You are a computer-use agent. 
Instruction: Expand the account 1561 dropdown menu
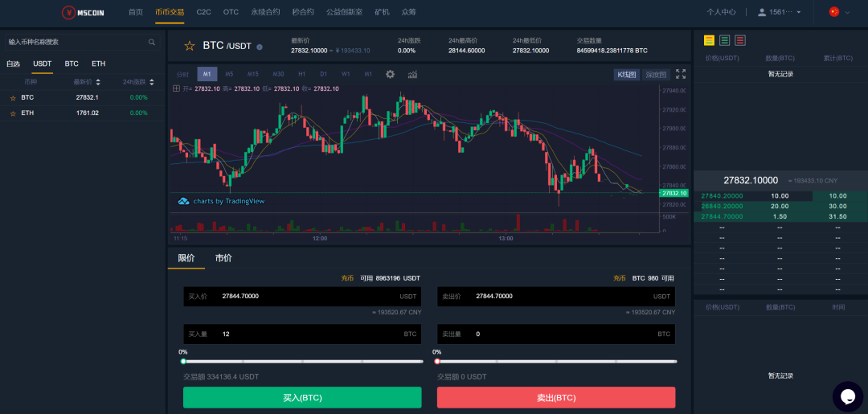[x=780, y=12]
